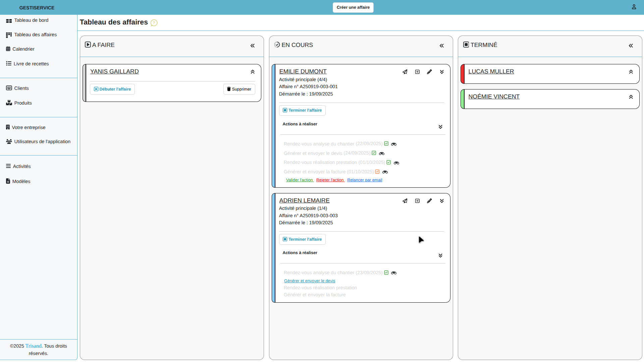Click the send icon on Emilie Dumont card

point(405,72)
